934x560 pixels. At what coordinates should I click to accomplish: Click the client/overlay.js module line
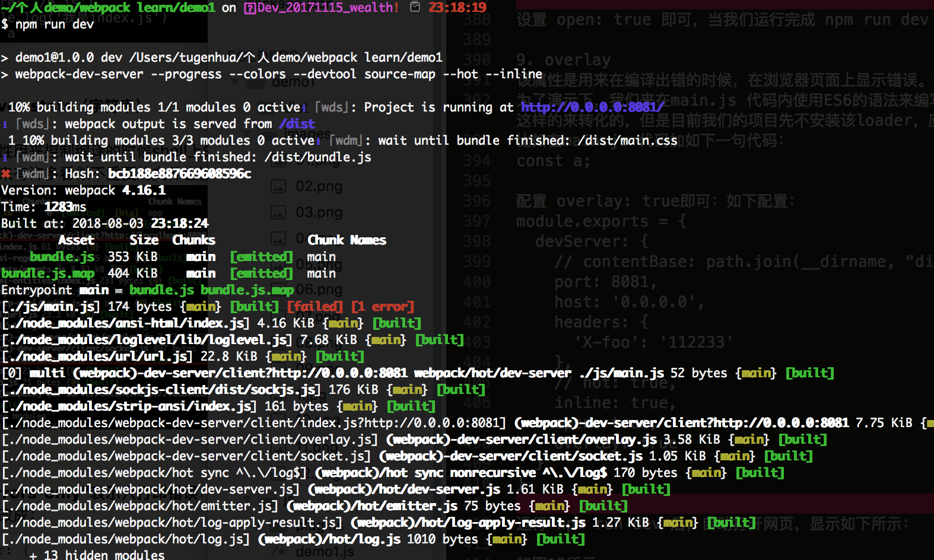(x=414, y=440)
